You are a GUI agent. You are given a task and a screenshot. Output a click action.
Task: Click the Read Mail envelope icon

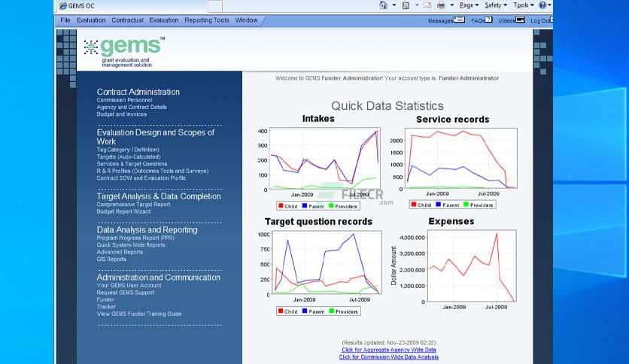pyautogui.click(x=427, y=5)
